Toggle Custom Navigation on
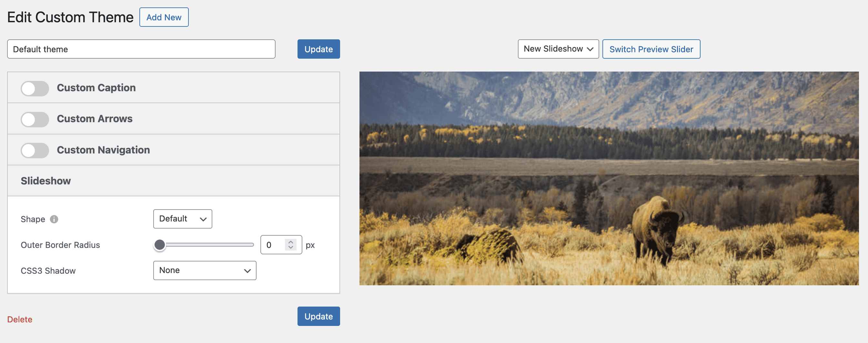 point(35,150)
